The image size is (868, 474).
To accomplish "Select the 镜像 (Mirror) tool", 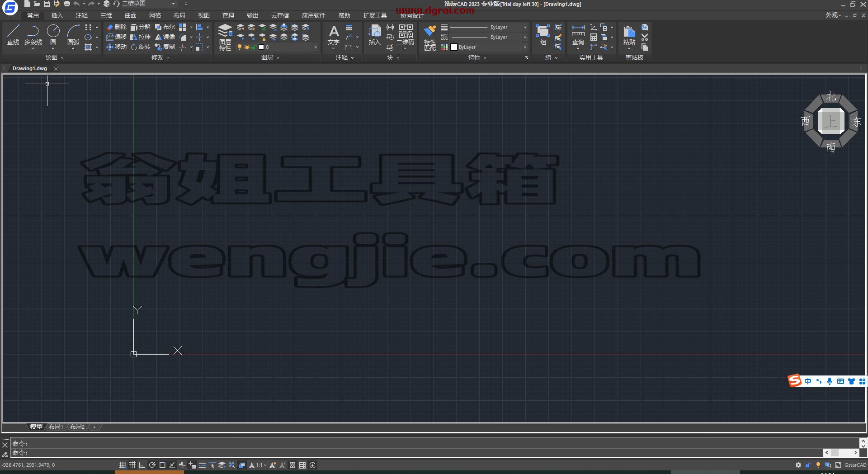I will [165, 37].
